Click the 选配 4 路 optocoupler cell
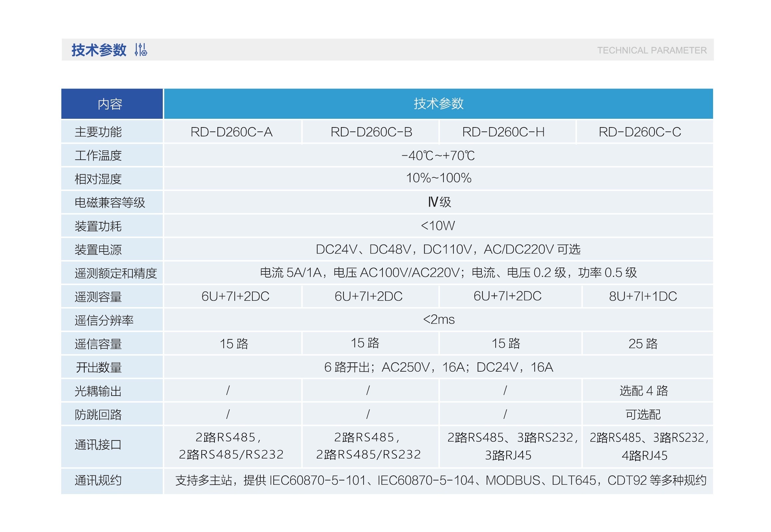This screenshot has height=532, width=771. [x=643, y=391]
